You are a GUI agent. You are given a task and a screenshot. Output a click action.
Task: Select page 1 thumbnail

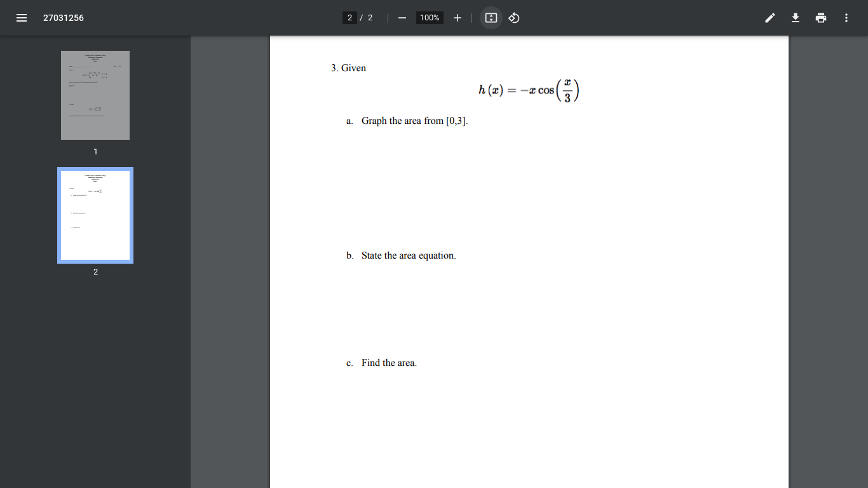point(95,95)
